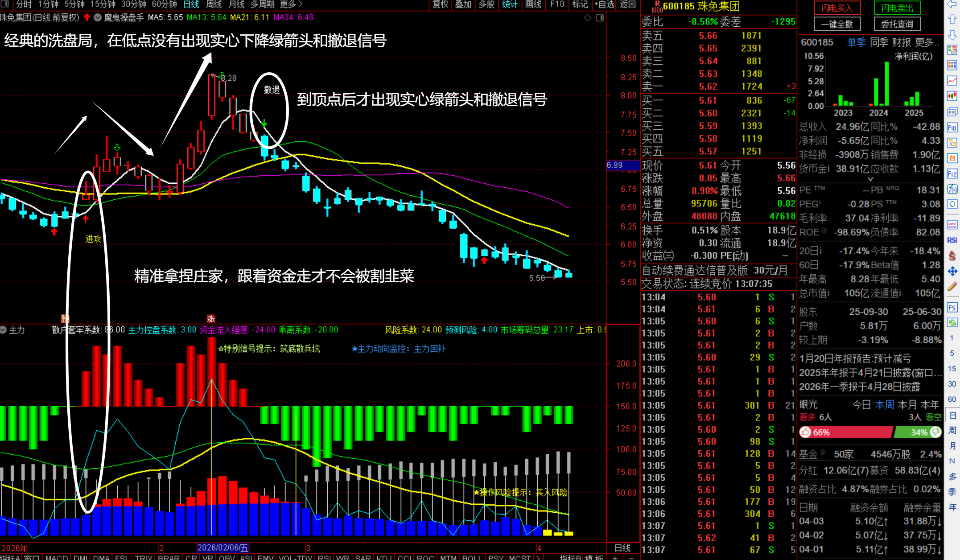Click the blue four-way move arrows icon

tap(952, 271)
